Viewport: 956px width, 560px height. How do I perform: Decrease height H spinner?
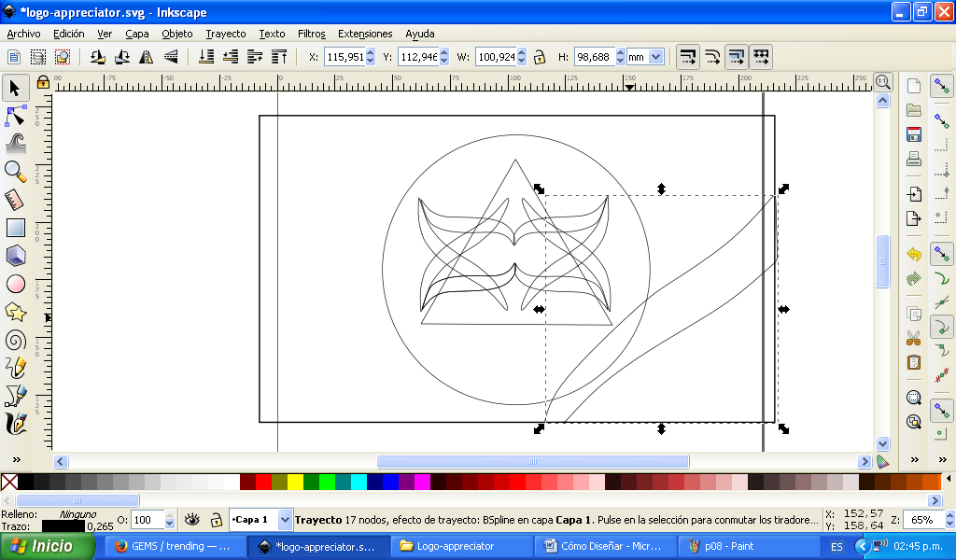tap(620, 61)
